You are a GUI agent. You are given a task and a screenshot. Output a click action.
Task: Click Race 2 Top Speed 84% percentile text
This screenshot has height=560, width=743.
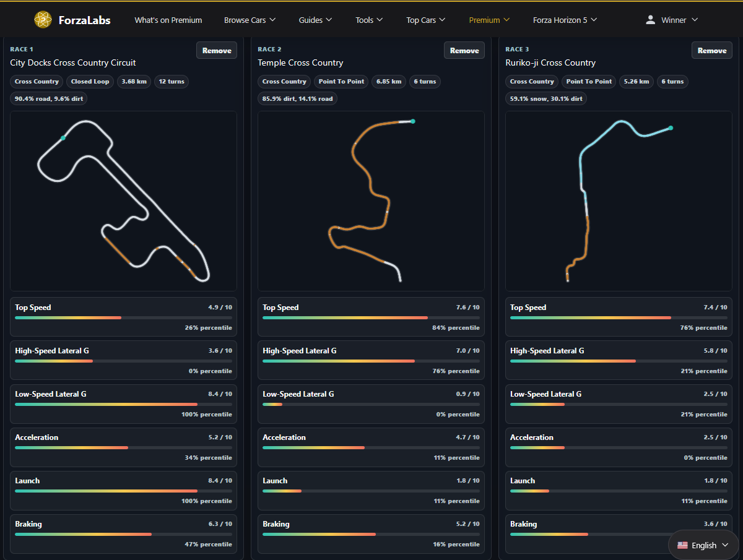(456, 328)
